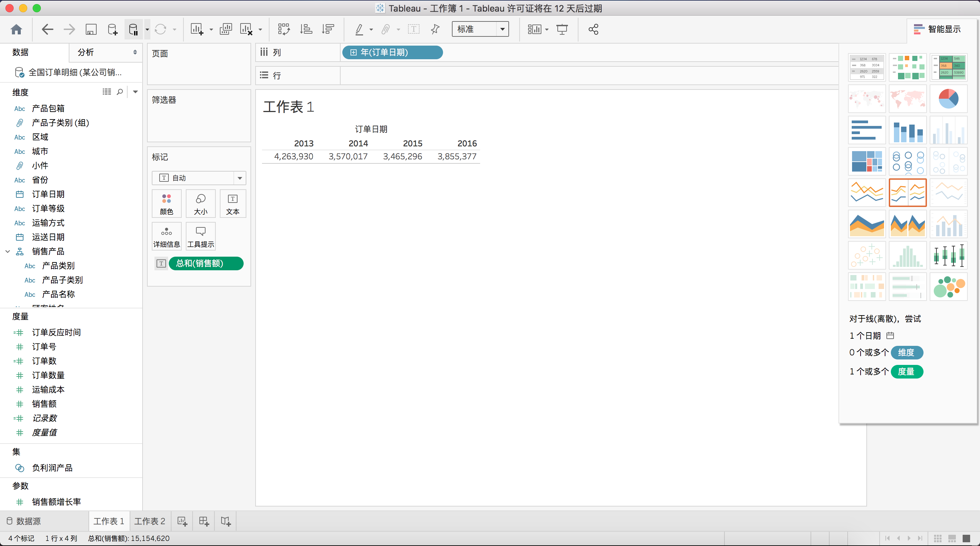Click the 总和(销售额) pill in marks

coord(206,263)
